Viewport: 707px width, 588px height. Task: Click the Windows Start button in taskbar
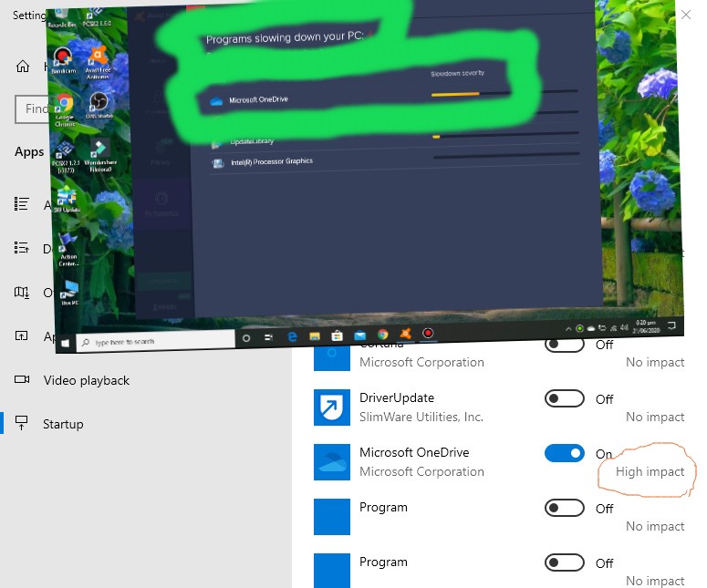66,344
